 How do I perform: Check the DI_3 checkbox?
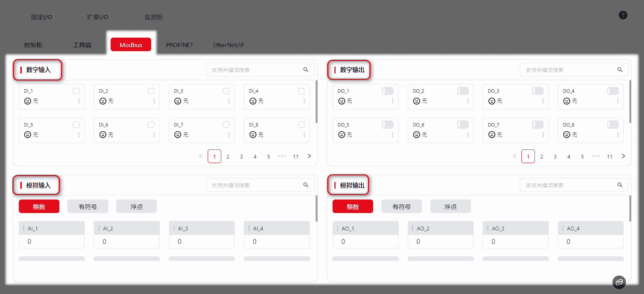point(226,91)
